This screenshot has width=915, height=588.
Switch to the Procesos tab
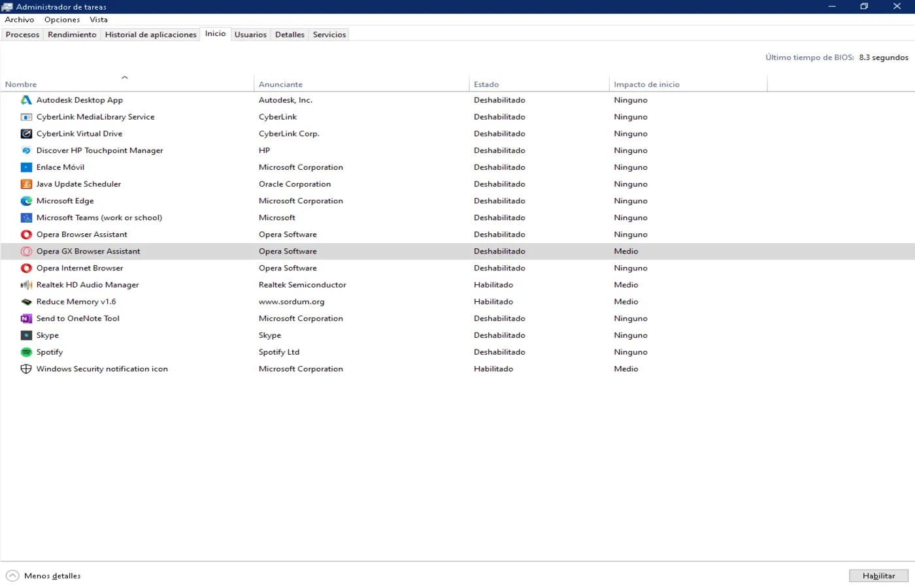click(x=22, y=35)
